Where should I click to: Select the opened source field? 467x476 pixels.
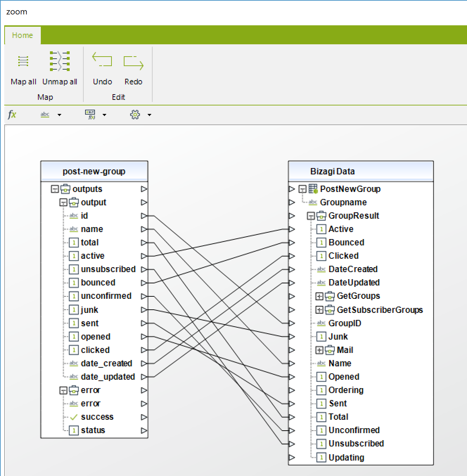click(96, 337)
